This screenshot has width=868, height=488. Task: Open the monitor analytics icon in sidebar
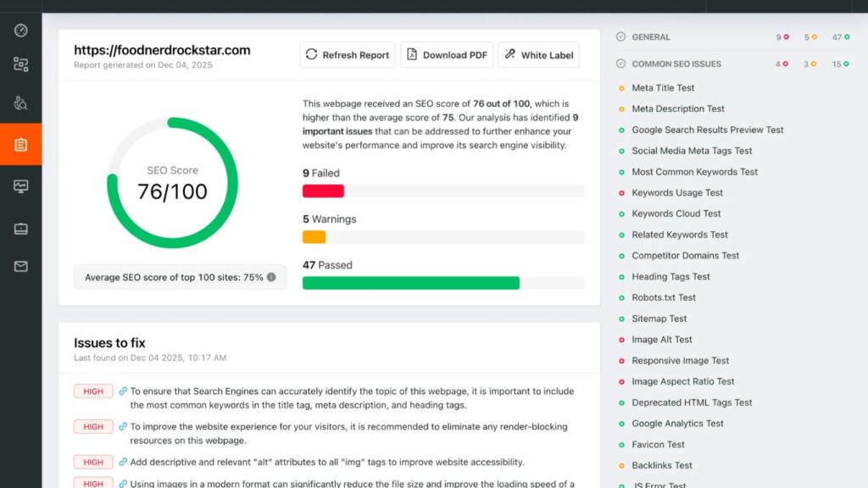(21, 186)
